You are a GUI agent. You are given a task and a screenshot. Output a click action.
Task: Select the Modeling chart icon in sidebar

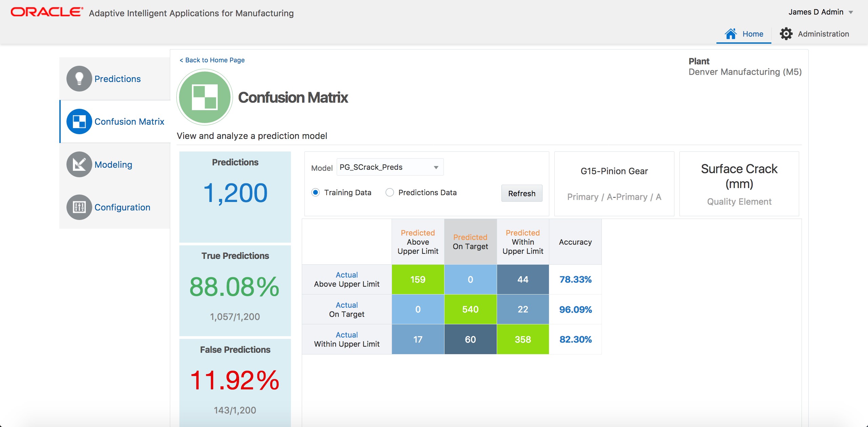(x=79, y=165)
